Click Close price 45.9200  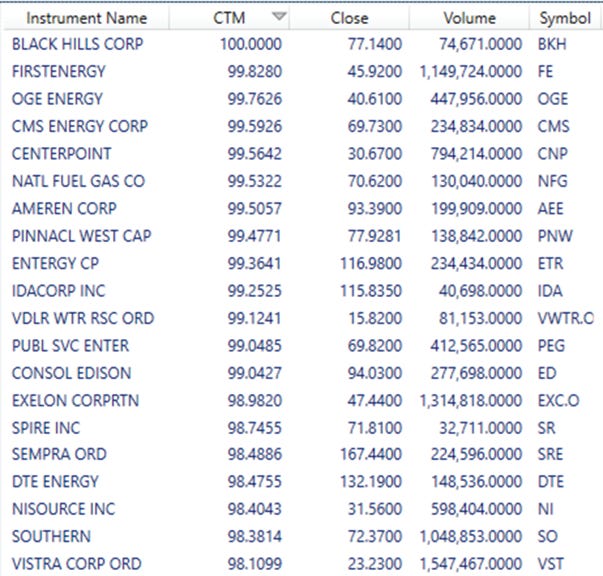tap(375, 72)
